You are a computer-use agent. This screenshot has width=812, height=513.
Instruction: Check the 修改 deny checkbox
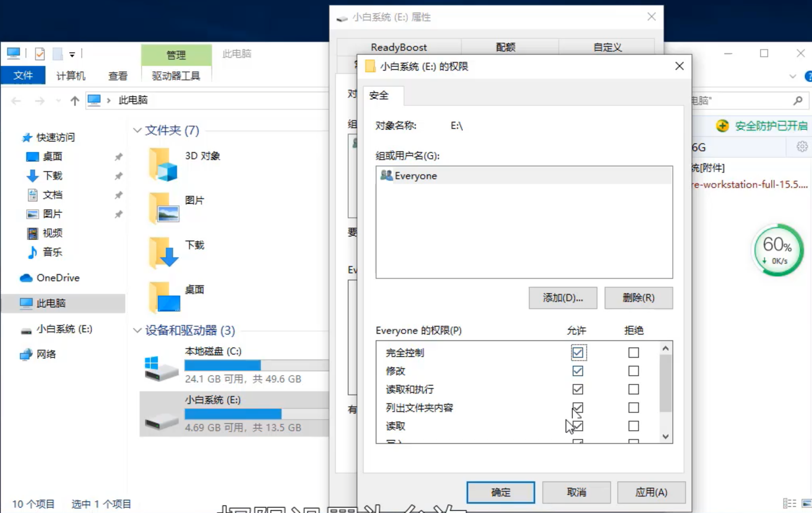pyautogui.click(x=633, y=371)
